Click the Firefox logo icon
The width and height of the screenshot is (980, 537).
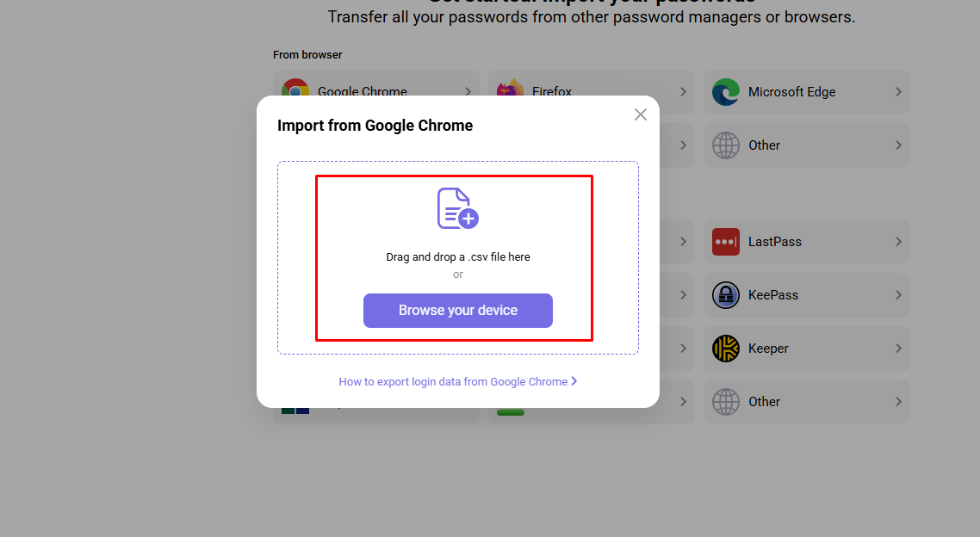[511, 89]
